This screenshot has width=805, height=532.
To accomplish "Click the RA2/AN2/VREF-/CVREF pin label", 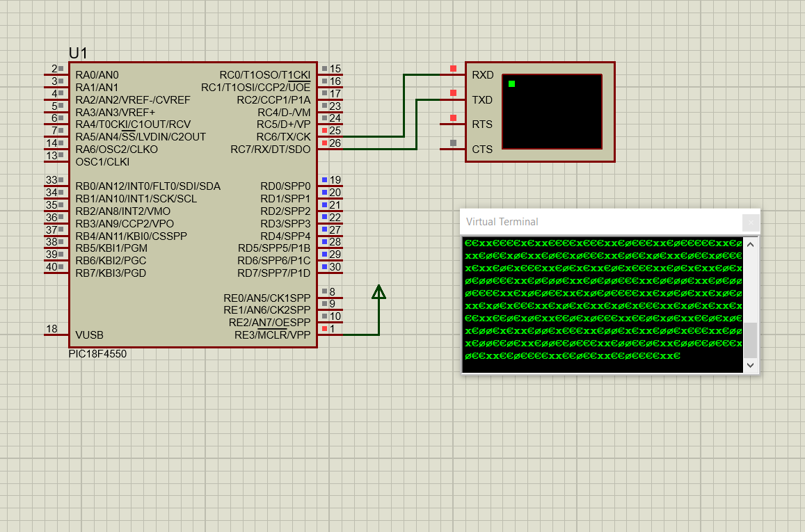I will tap(133, 99).
